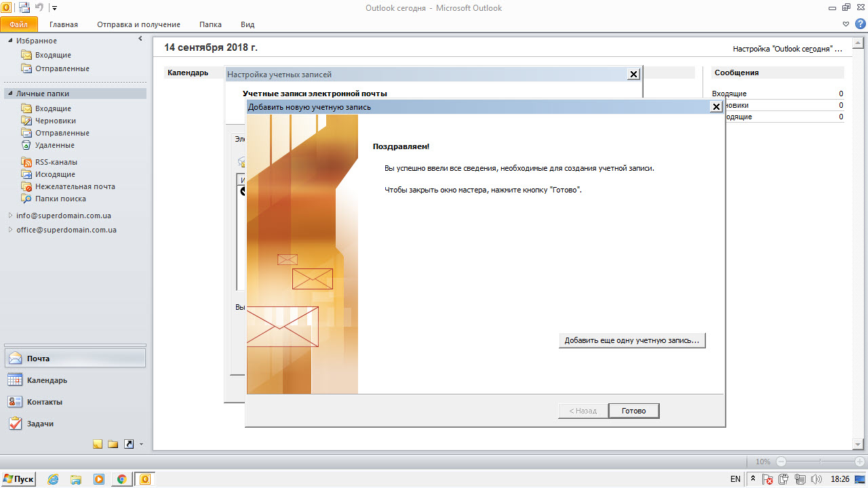This screenshot has width=868, height=488.
Task: Open Windows Explorer from the taskbar
Action: 76,479
